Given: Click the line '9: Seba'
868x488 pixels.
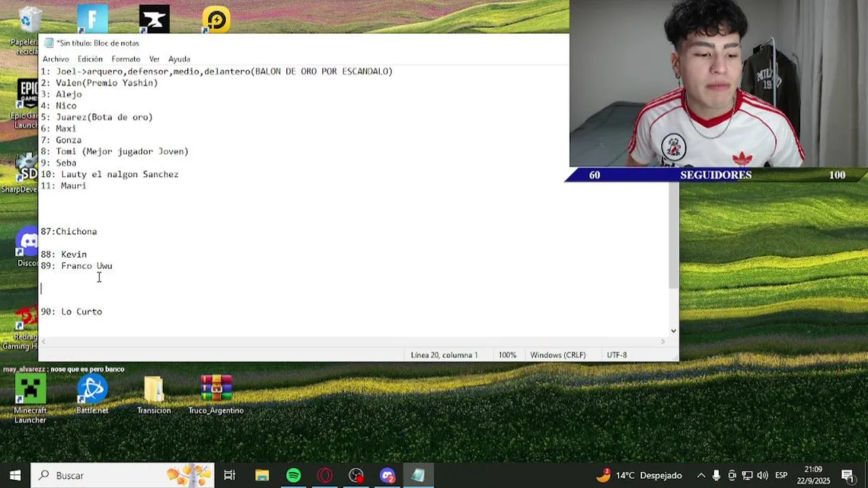Looking at the screenshot, I should [x=58, y=163].
